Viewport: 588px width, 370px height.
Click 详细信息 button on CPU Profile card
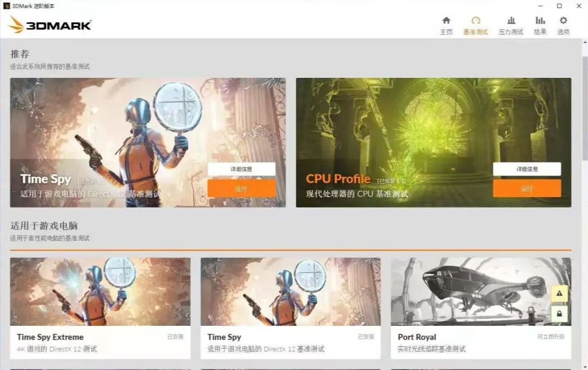point(527,169)
